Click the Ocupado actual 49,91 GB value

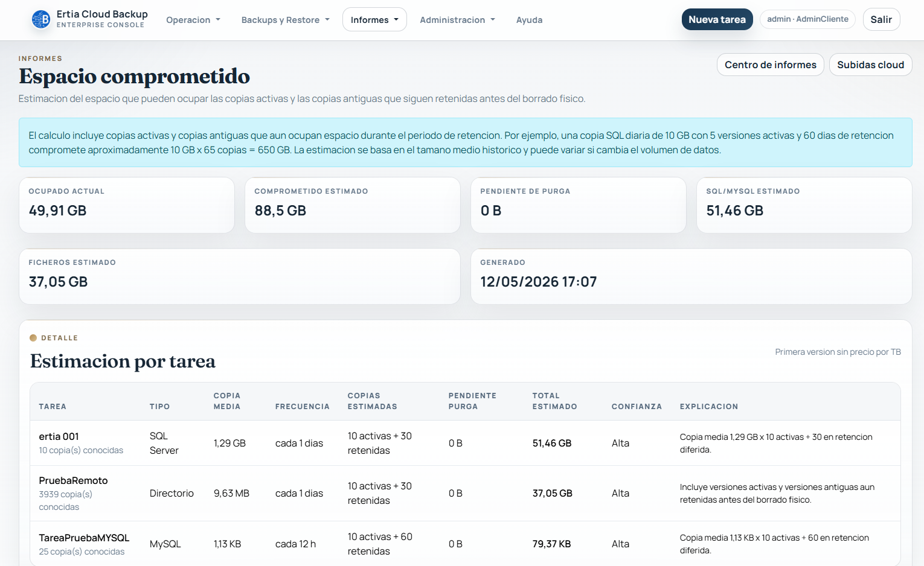click(57, 211)
